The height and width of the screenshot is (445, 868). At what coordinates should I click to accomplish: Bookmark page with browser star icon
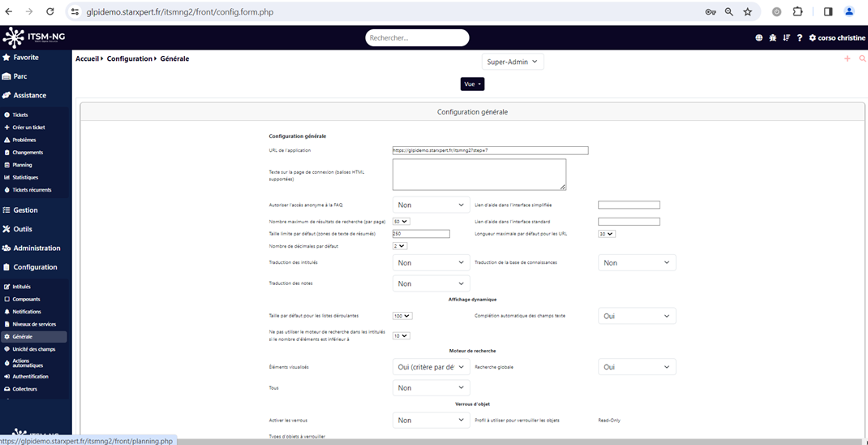tap(747, 11)
